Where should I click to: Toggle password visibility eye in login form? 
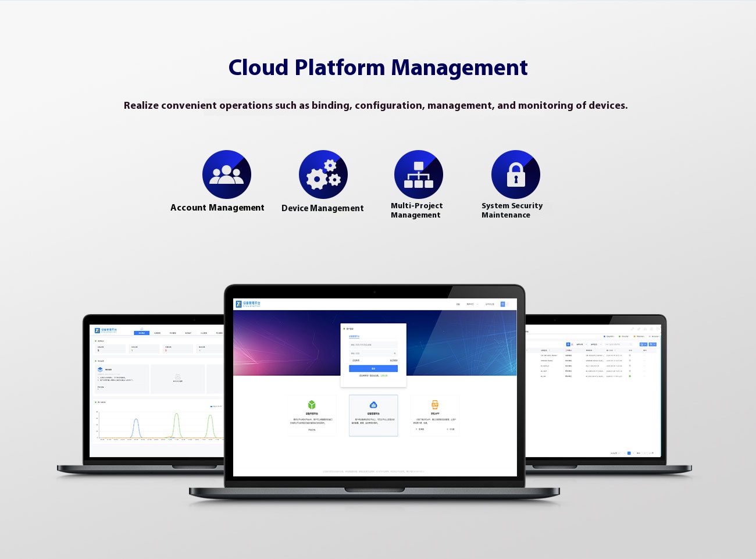click(x=395, y=353)
